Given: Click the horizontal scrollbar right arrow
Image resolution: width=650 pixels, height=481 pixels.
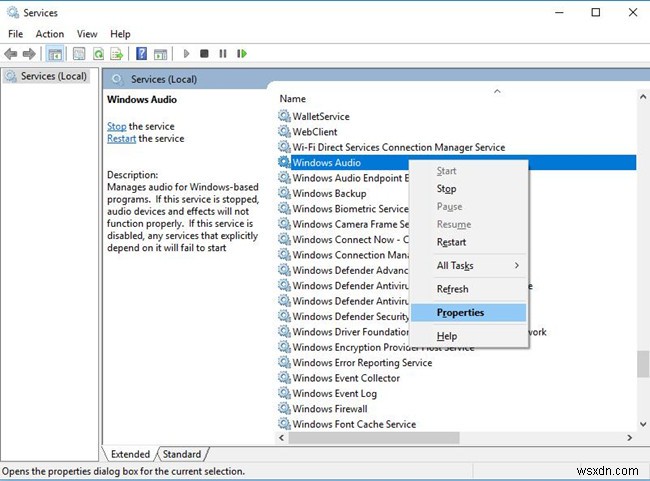Looking at the screenshot, I should 630,437.
